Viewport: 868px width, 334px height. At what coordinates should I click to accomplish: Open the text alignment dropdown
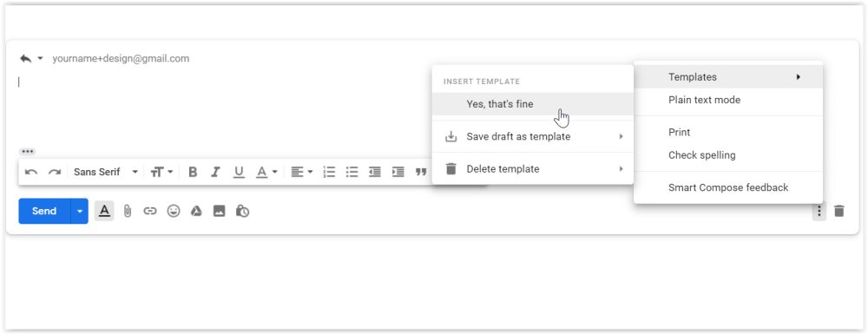(x=302, y=172)
